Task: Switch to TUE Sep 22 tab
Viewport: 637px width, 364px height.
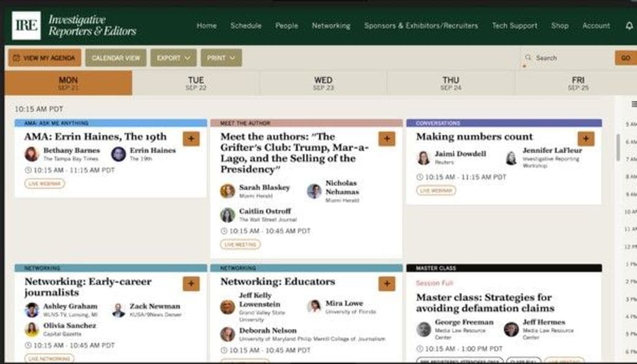Action: point(196,83)
